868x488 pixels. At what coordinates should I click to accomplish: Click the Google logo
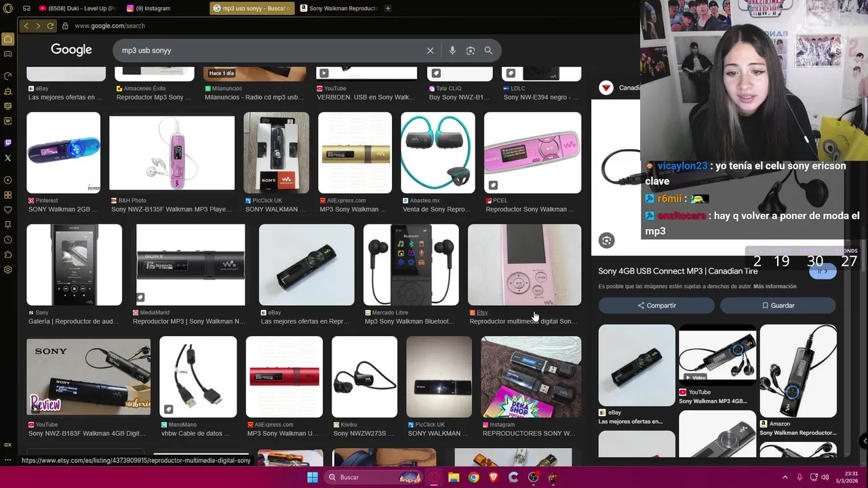pos(71,49)
